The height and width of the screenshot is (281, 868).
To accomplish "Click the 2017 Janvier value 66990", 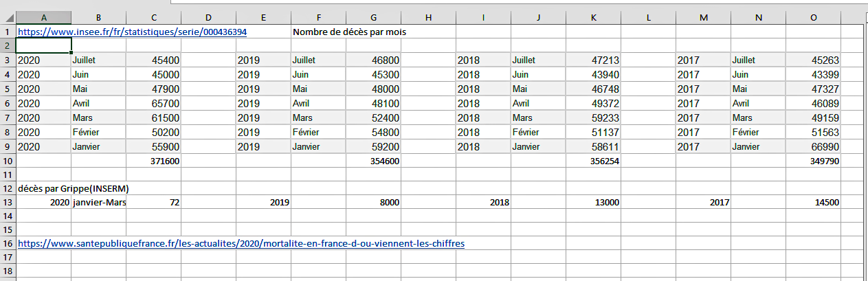I will pyautogui.click(x=814, y=146).
